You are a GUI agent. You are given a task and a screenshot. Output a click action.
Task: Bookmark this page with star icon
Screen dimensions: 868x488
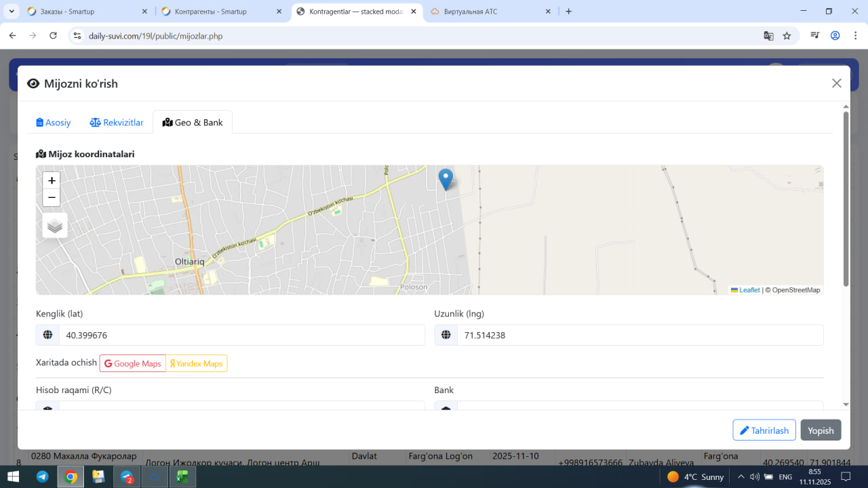[787, 36]
